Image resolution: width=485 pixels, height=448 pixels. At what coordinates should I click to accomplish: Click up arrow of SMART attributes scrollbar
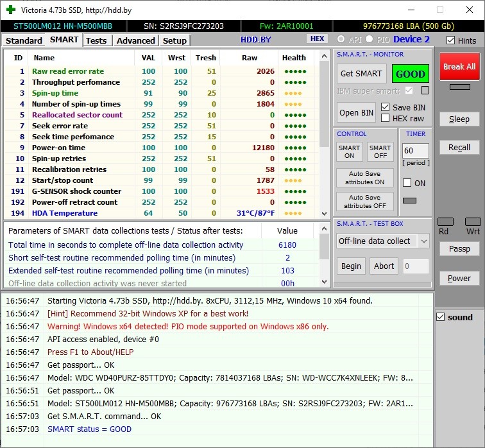[x=324, y=56]
